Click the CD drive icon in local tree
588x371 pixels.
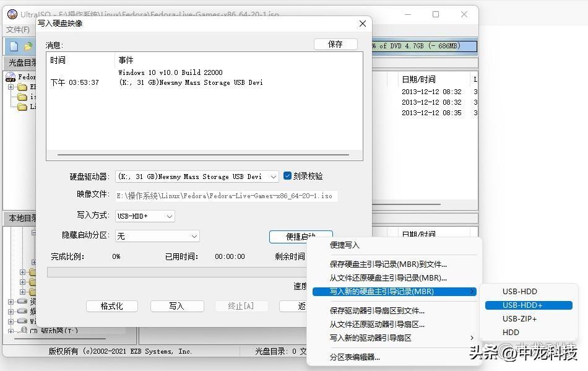22,330
